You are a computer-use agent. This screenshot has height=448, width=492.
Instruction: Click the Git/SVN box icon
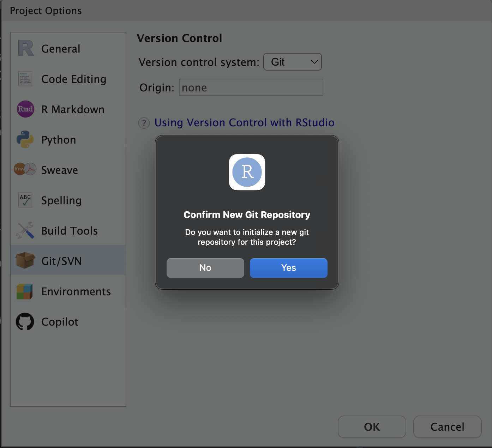point(25,260)
